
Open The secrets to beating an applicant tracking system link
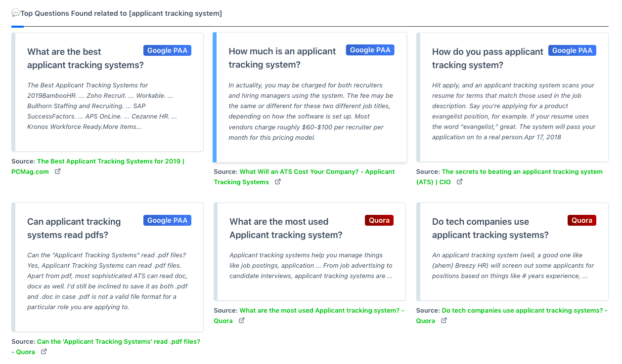click(x=509, y=177)
